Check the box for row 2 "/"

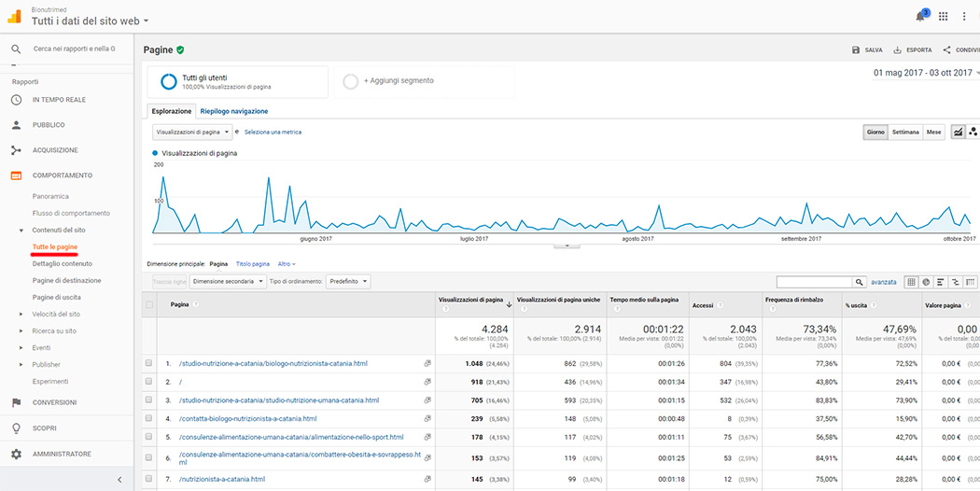148,382
